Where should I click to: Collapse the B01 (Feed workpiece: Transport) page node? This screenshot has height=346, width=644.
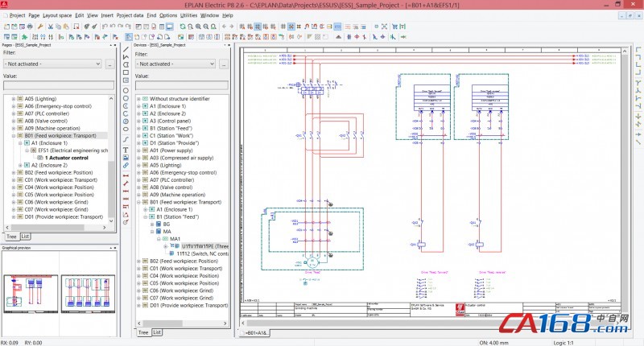(x=14, y=135)
